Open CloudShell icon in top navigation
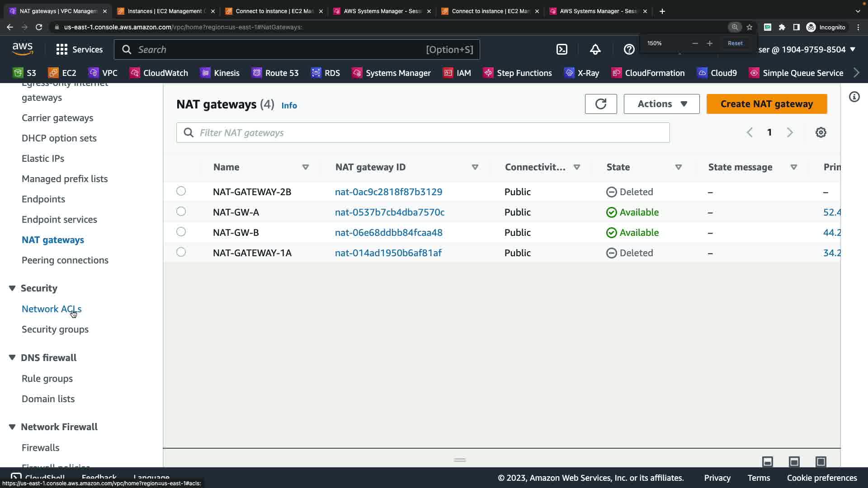This screenshot has height=488, width=868. [561, 50]
